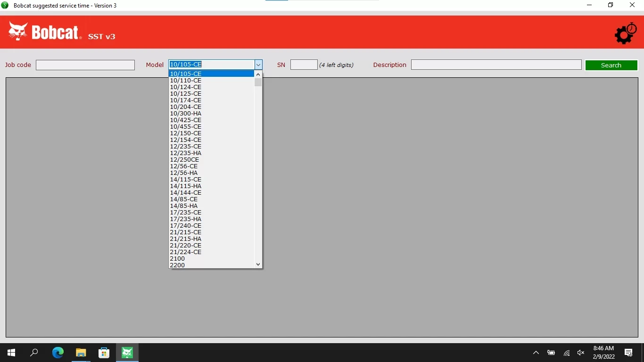Collapse the Model dropdown arrow
This screenshot has height=362, width=644.
tap(258, 65)
